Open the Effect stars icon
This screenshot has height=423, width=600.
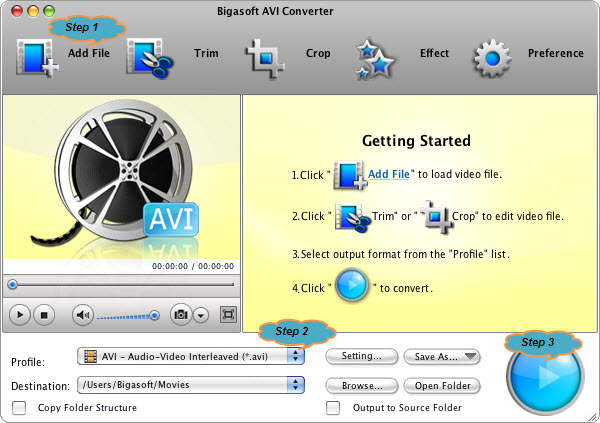pos(374,59)
